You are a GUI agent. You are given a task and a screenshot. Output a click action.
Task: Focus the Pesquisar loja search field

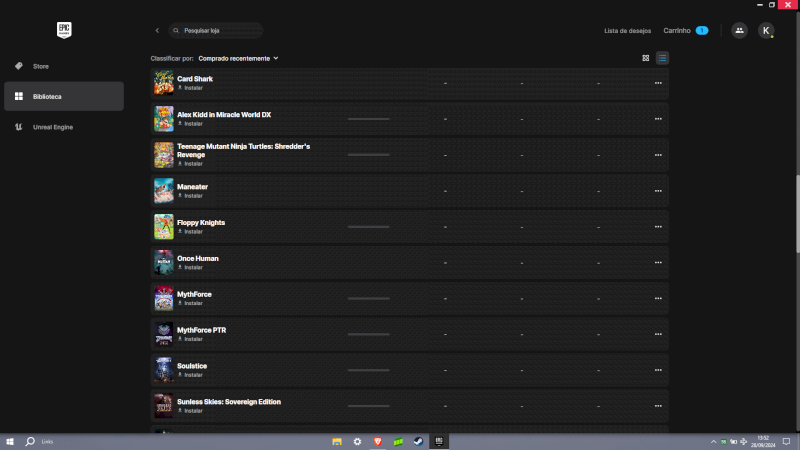pyautogui.click(x=216, y=31)
